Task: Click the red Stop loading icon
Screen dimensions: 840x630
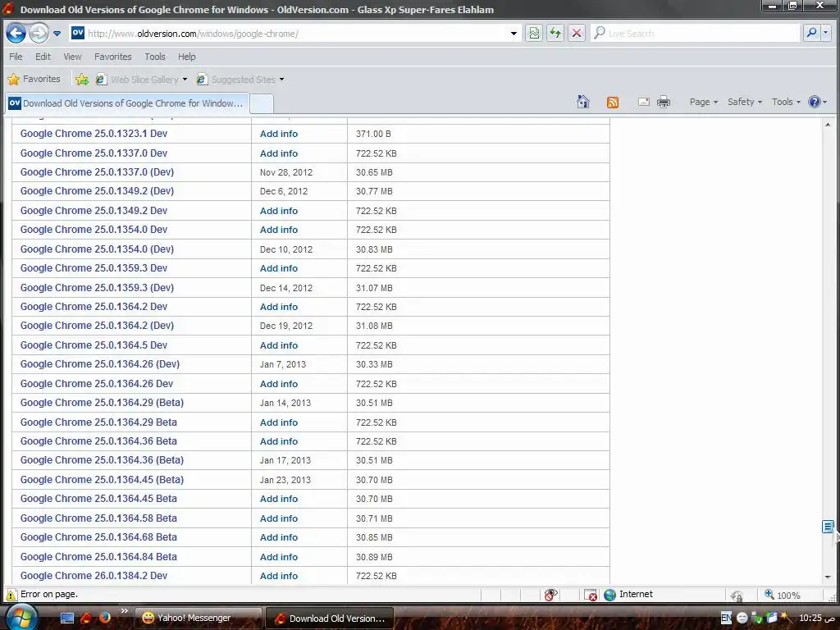Action: (x=577, y=33)
